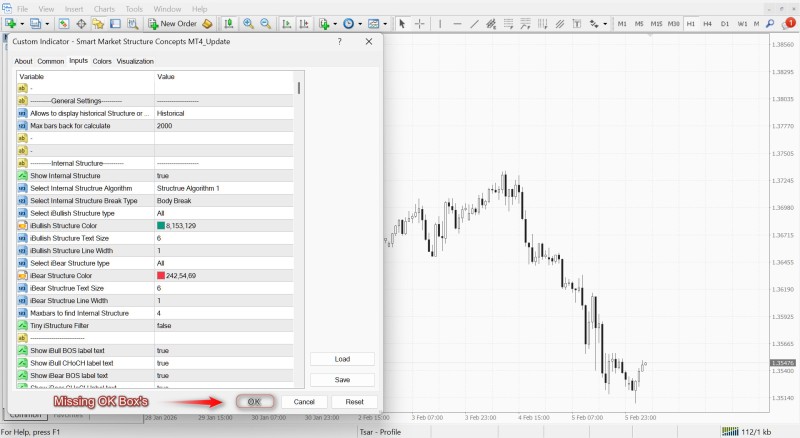
Task: Select the candlestick chart type icon
Action: coord(229,23)
